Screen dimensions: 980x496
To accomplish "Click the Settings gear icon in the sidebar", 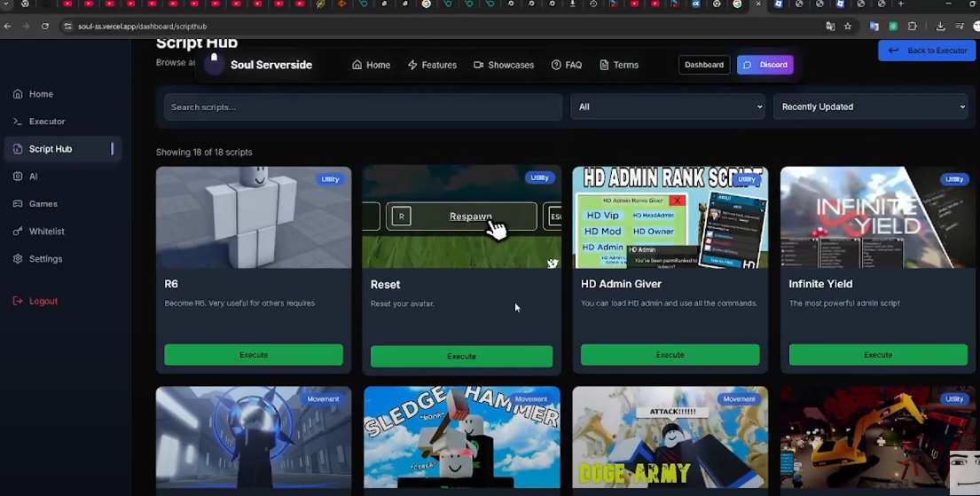I will [18, 259].
